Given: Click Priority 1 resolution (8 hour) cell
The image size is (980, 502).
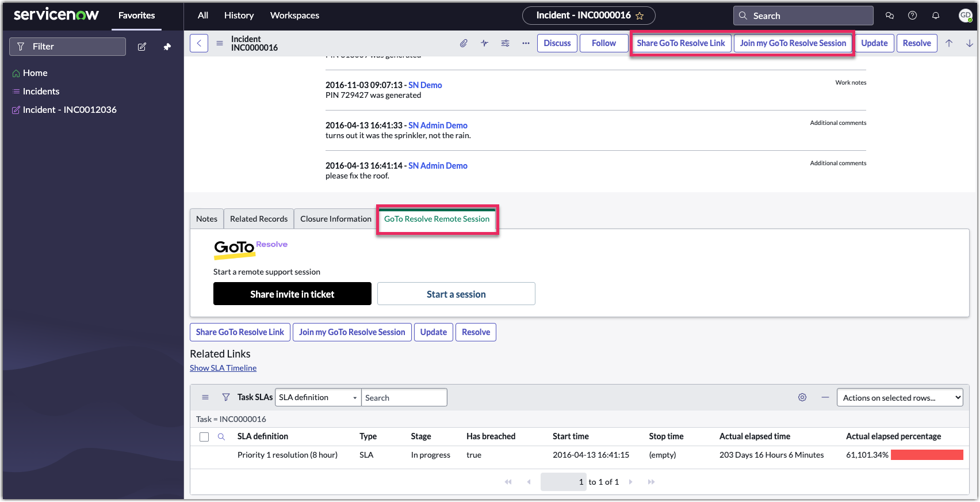Looking at the screenshot, I should [x=288, y=455].
